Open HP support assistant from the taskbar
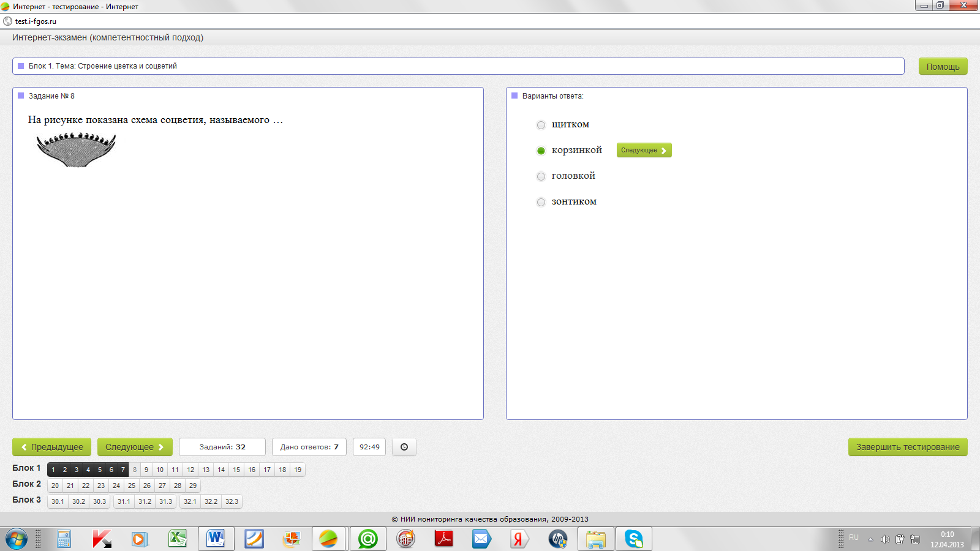This screenshot has width=980, height=551. pos(557,539)
